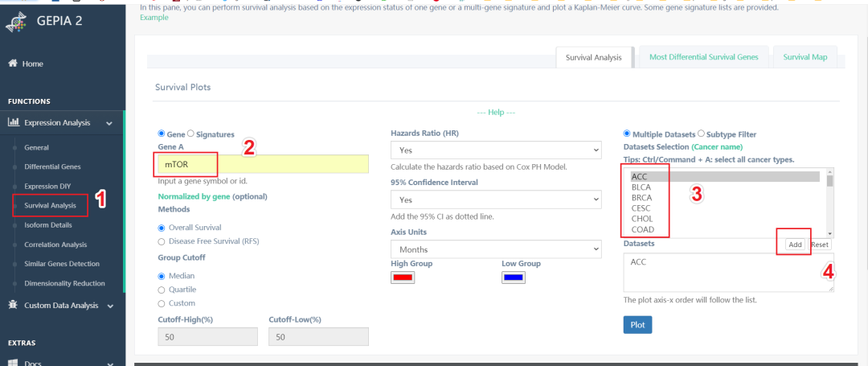868x366 pixels.
Task: Set Group Cutoff to Quartile
Action: click(x=162, y=290)
